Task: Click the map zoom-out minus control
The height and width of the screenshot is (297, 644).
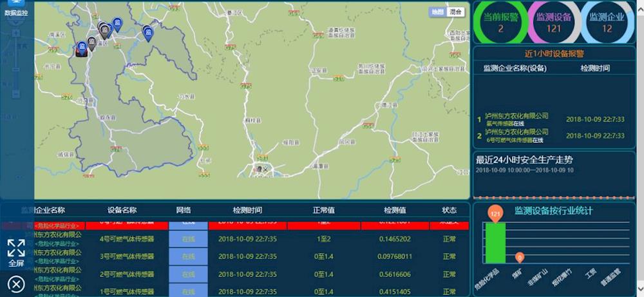Action: tap(15, 94)
